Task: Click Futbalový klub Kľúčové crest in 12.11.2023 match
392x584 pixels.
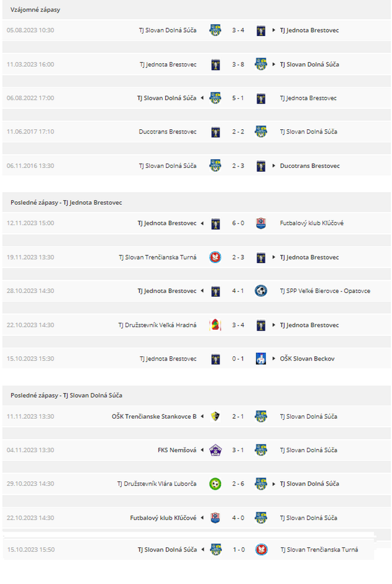Action: coord(261,223)
